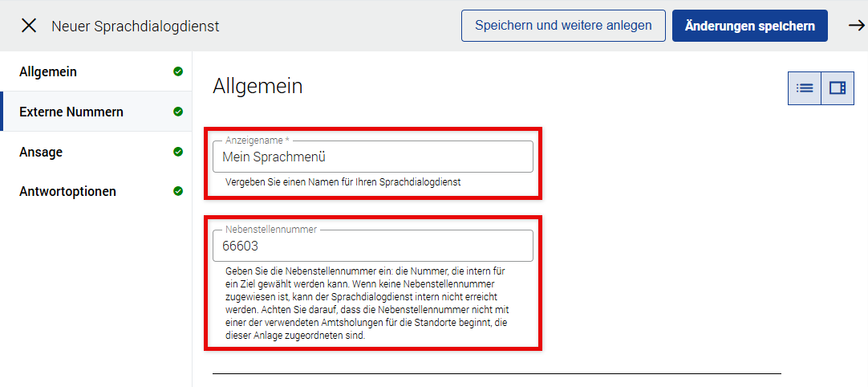Focus the Anzeigename text field
This screenshot has height=387, width=868.
coord(372,157)
